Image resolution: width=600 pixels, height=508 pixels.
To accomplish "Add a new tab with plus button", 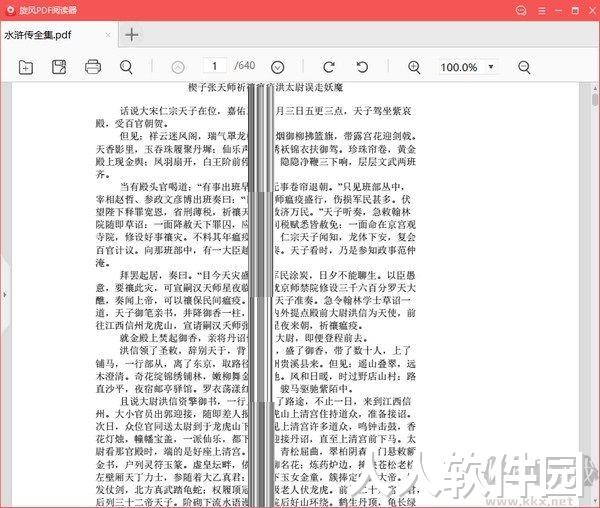I will tap(132, 35).
